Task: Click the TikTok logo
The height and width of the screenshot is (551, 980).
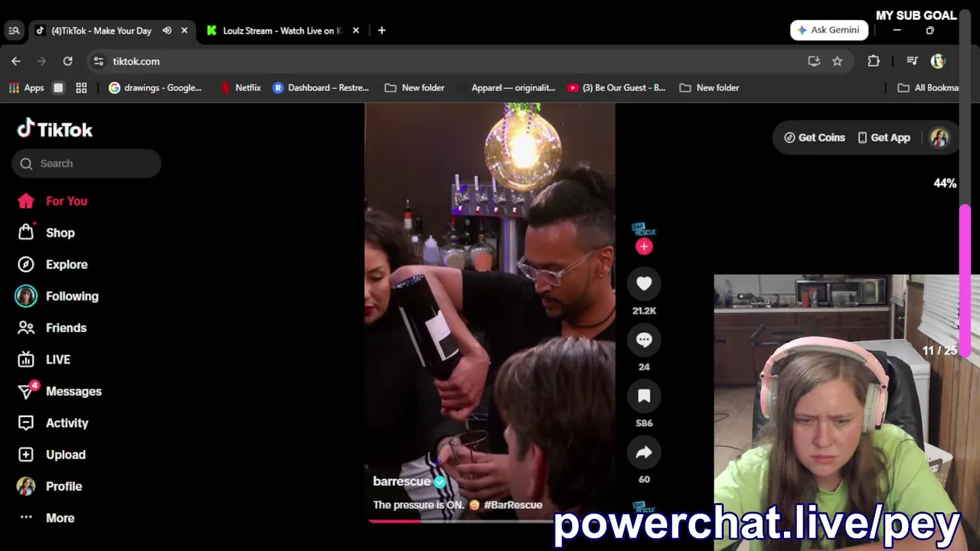Action: tap(54, 129)
